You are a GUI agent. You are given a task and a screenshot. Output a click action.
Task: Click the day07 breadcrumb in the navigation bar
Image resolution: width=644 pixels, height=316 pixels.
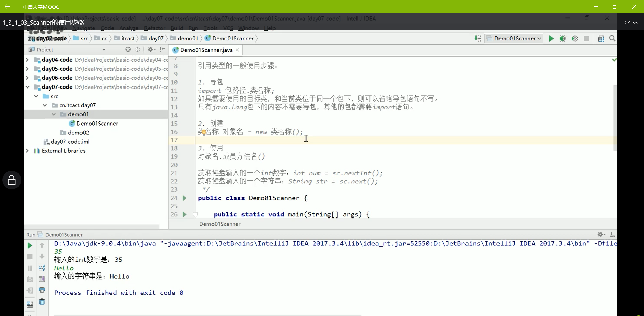152,38
